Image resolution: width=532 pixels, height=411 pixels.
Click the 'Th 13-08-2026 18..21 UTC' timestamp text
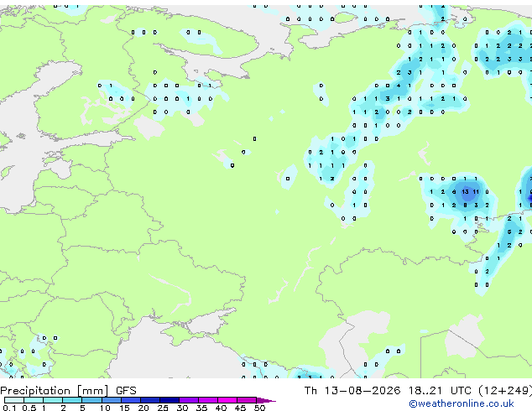point(388,391)
